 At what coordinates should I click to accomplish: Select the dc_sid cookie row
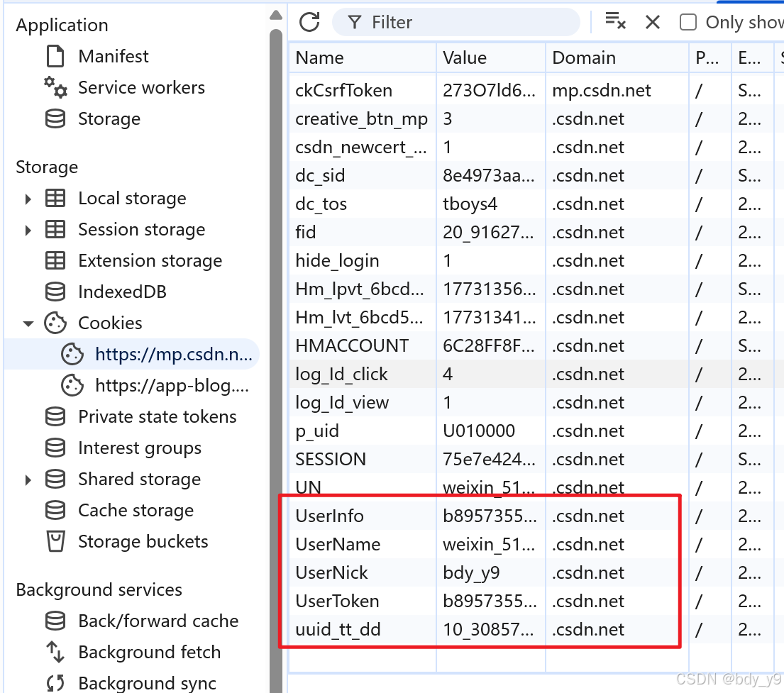click(x=536, y=175)
